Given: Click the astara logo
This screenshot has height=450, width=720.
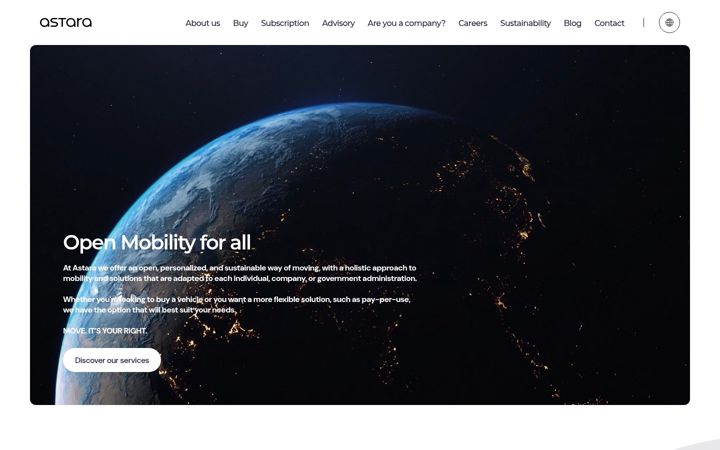Looking at the screenshot, I should pyautogui.click(x=66, y=22).
